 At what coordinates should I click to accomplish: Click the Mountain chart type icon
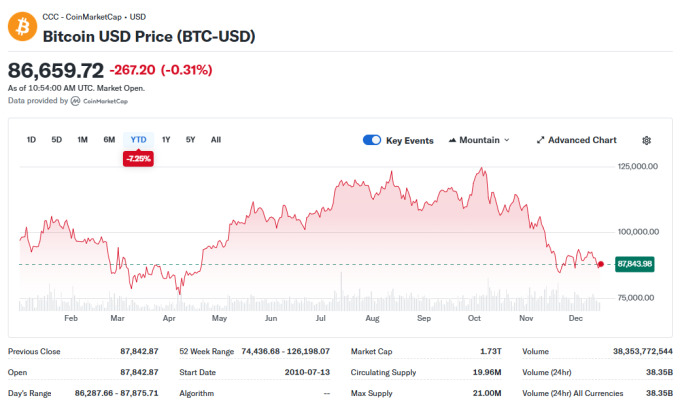[453, 141]
